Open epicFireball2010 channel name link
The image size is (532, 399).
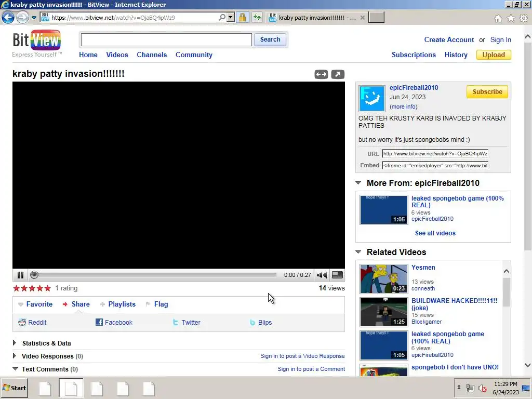click(414, 87)
